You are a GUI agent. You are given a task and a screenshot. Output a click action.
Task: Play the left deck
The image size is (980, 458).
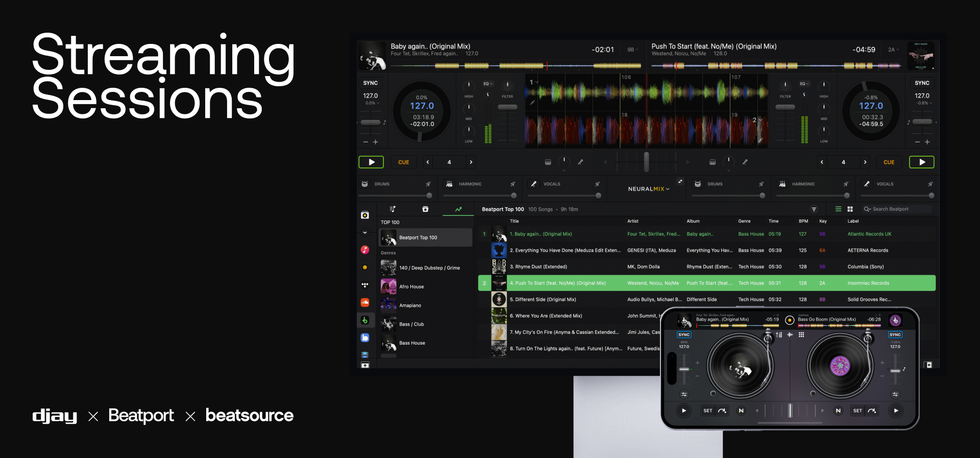tap(371, 162)
